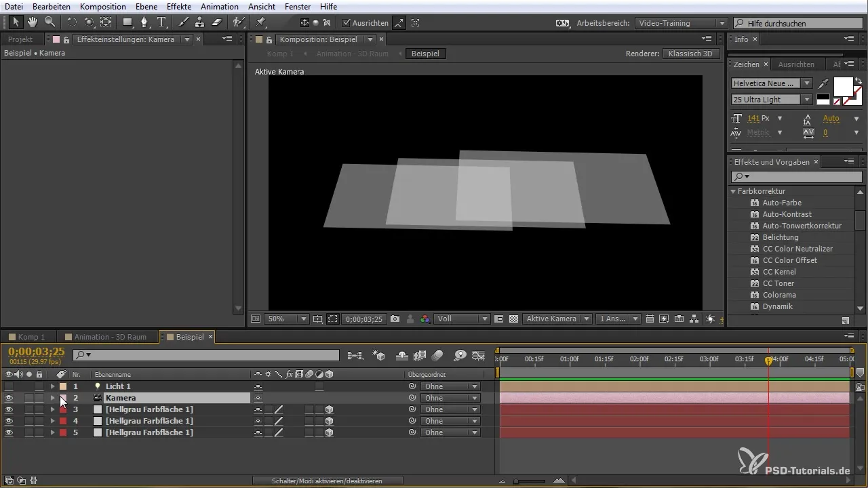Select the Puppet Pin tool
This screenshot has height=488, width=868.
(260, 22)
